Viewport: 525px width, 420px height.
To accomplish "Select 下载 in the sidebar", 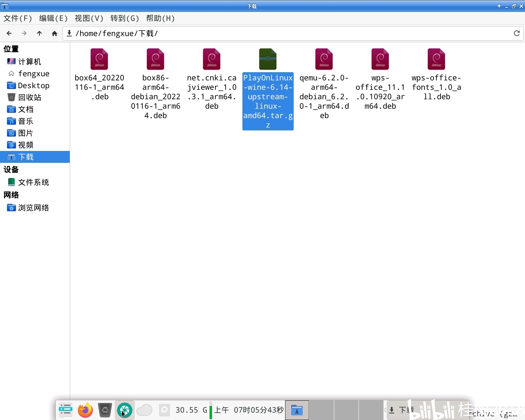I will [35, 157].
